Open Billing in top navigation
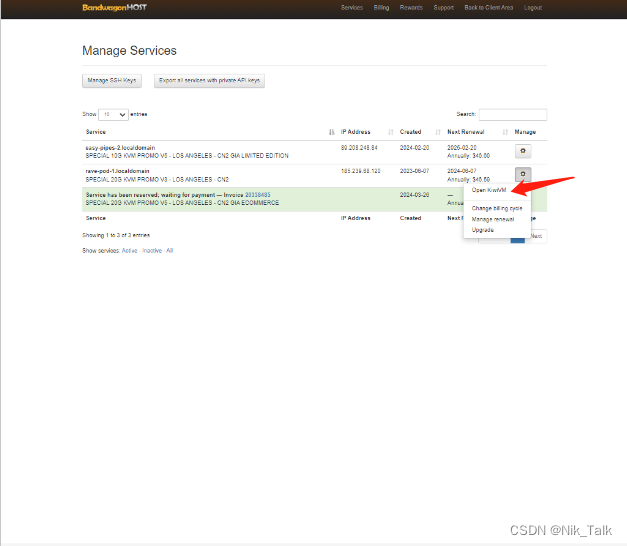The height and width of the screenshot is (546, 627). [381, 7]
